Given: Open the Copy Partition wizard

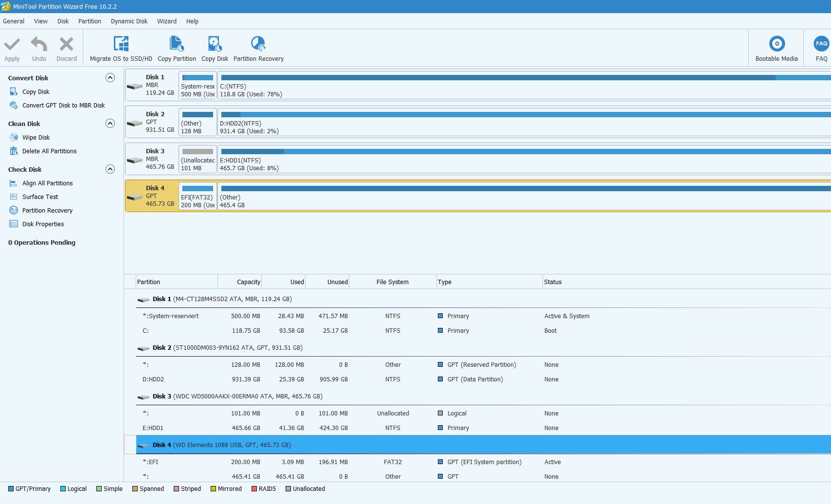Looking at the screenshot, I should (177, 49).
